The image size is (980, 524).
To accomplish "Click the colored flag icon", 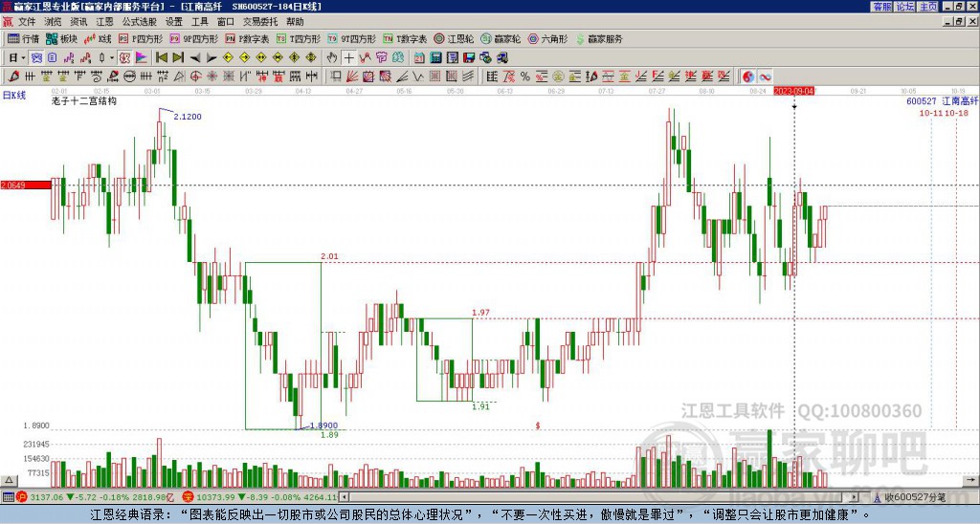I will pyautogui.click(x=142, y=58).
